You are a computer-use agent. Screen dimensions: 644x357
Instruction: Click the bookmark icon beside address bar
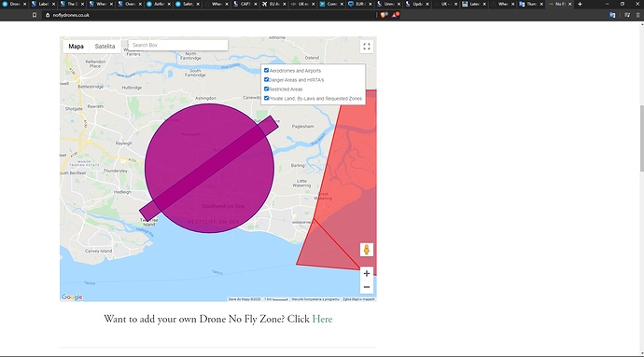point(35,15)
